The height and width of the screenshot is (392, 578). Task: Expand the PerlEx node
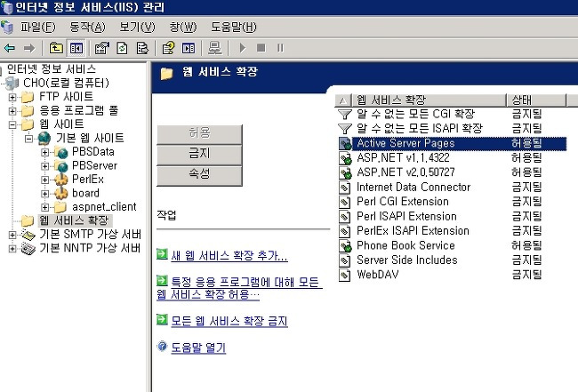[x=44, y=180]
